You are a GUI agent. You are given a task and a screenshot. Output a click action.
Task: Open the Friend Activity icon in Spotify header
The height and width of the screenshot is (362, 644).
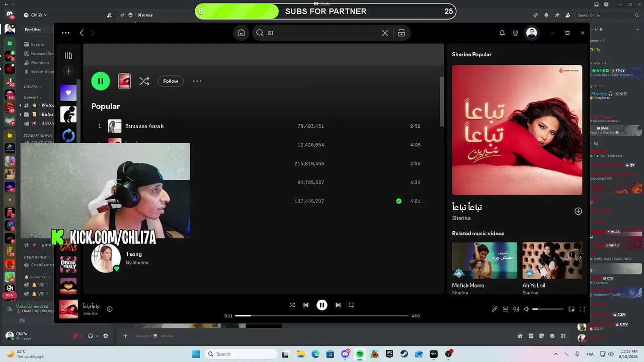(x=516, y=33)
